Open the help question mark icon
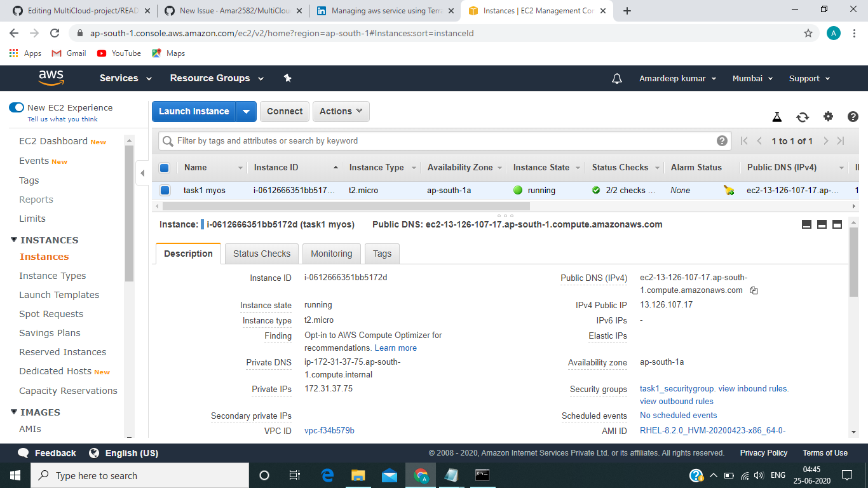 pos(853,117)
